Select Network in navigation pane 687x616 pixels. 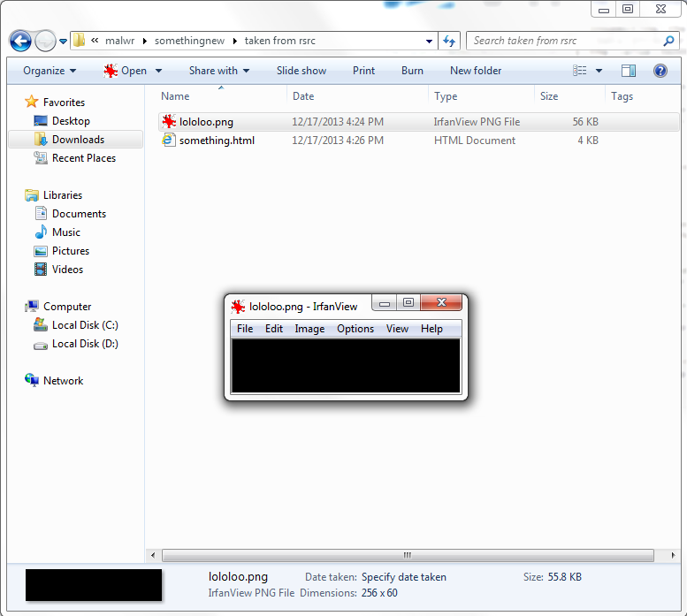(x=63, y=381)
